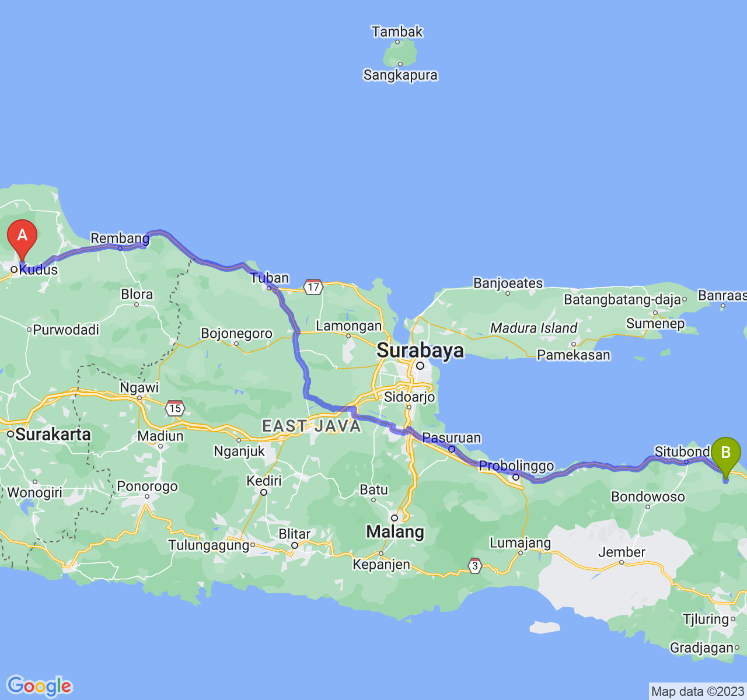Click the Lamongan town label
This screenshot has width=747, height=700.
pos(348,325)
